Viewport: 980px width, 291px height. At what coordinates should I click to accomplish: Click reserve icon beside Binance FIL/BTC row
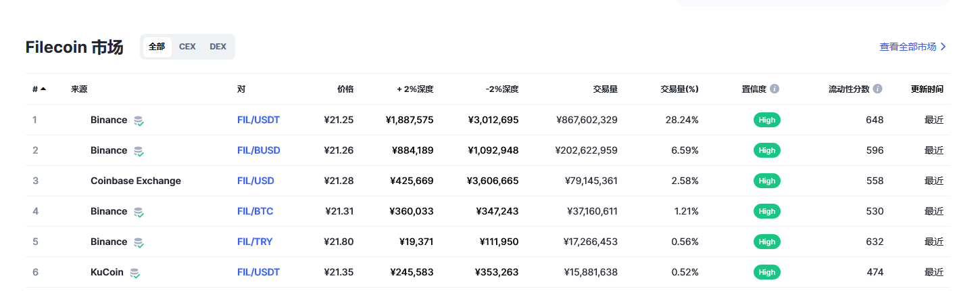click(x=139, y=212)
